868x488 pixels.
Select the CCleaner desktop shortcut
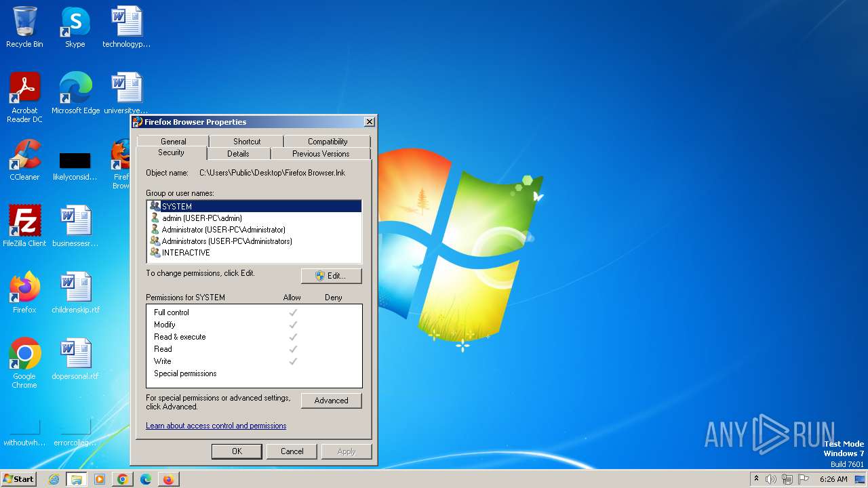(24, 160)
